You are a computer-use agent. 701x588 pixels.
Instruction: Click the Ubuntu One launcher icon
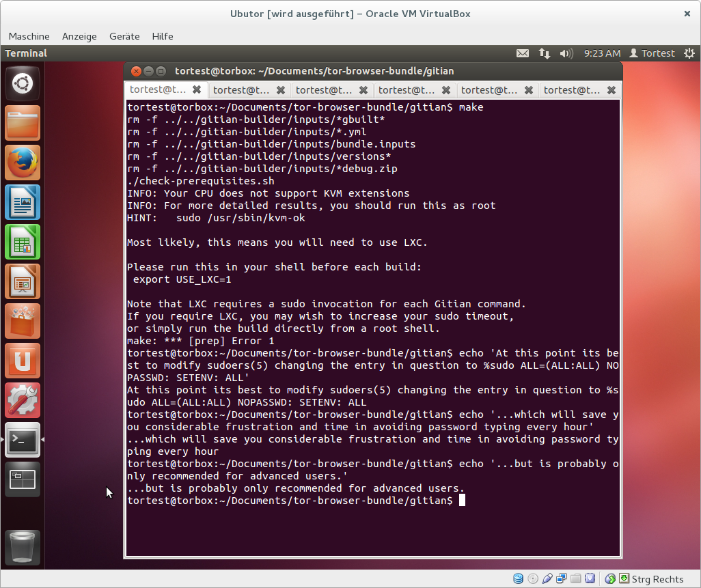(23, 361)
